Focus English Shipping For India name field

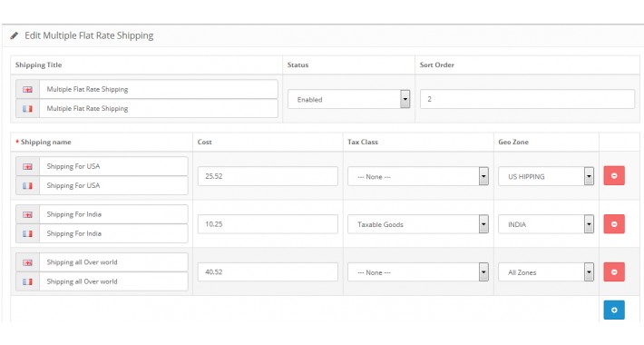[113, 214]
